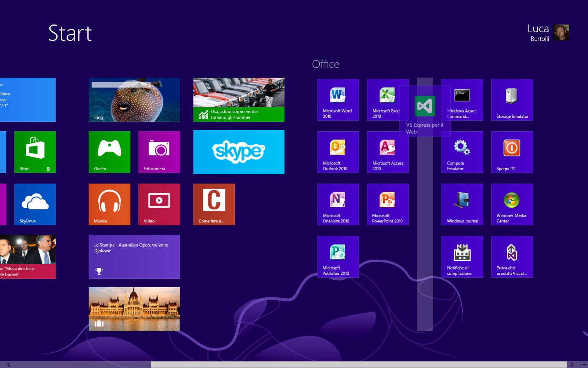Click the Luca Bertolli user name text
This screenshot has width=588, height=368.
point(538,33)
